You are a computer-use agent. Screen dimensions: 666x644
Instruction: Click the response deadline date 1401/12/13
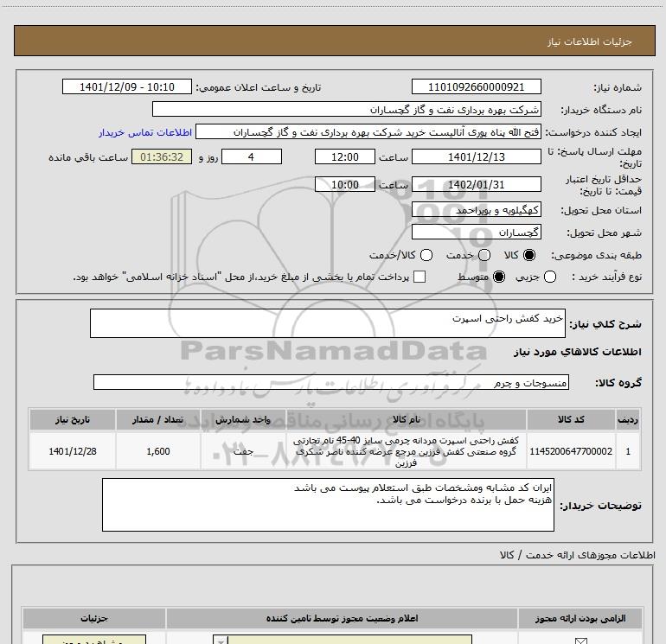pos(476,156)
